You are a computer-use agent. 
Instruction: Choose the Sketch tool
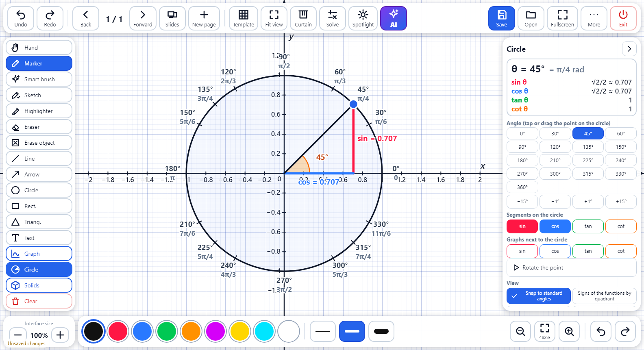39,95
